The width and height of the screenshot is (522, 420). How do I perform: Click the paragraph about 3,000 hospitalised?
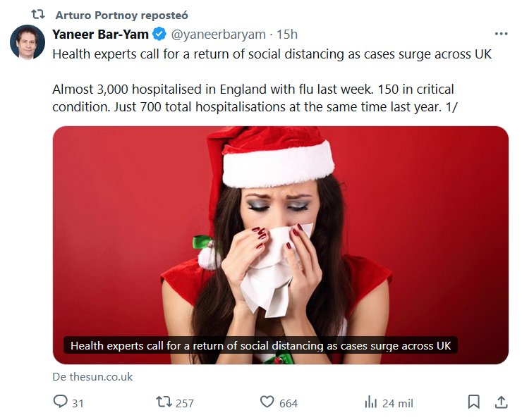coord(253,98)
